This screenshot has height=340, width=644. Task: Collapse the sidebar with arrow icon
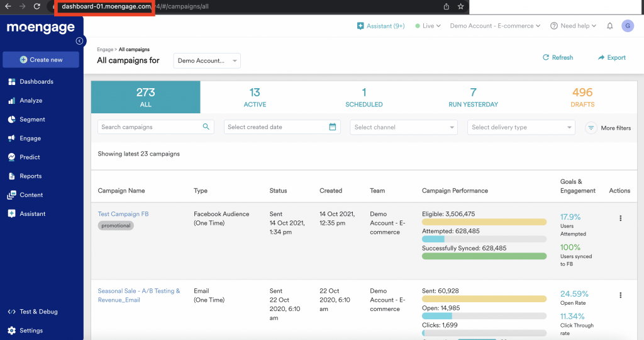(80, 41)
